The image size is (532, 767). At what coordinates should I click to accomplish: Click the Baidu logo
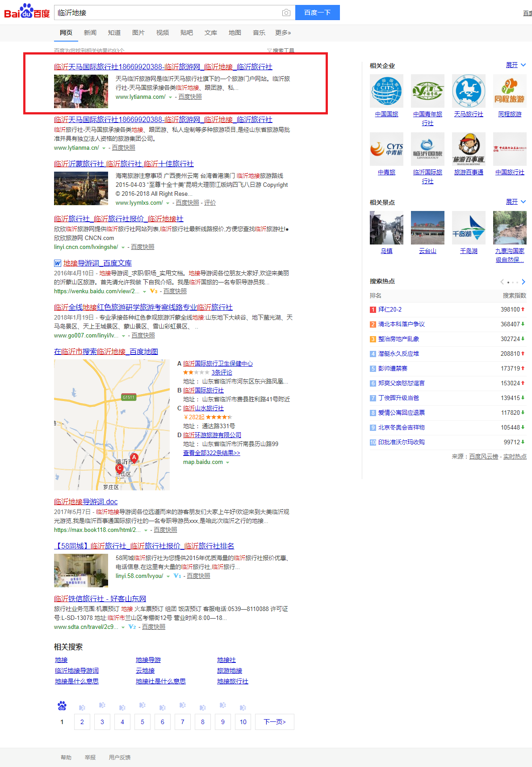pos(27,12)
